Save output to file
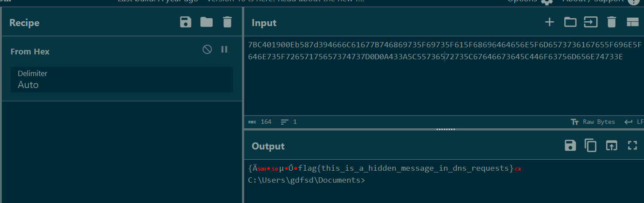 tap(570, 146)
